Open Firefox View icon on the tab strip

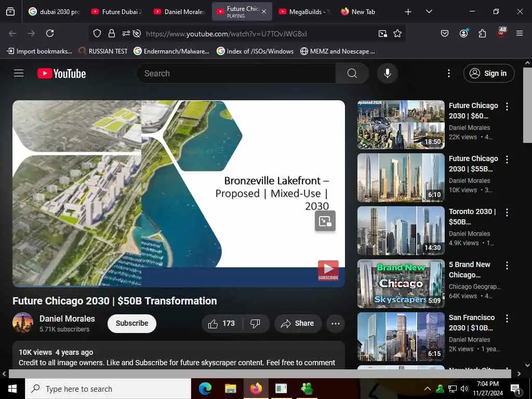tap(10, 12)
